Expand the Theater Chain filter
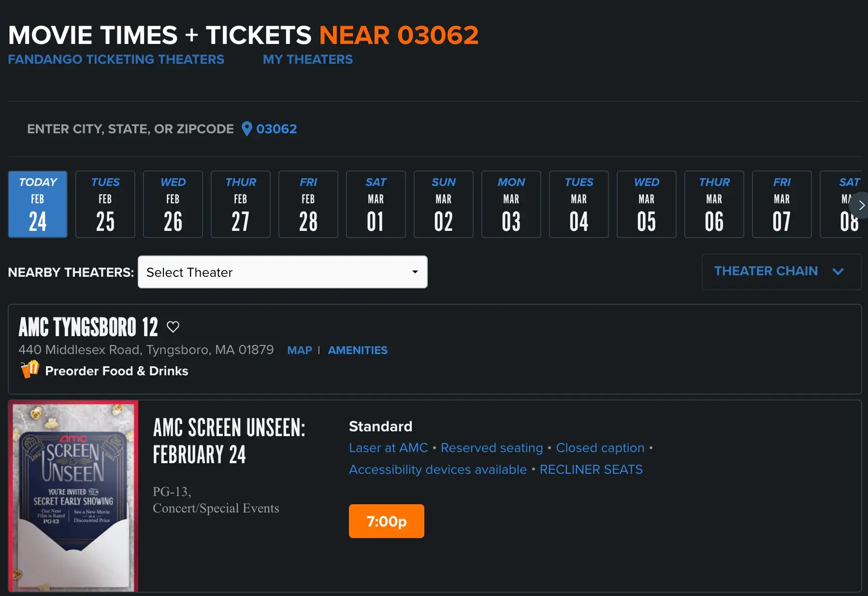Viewport: 868px width, 596px height. (x=781, y=271)
